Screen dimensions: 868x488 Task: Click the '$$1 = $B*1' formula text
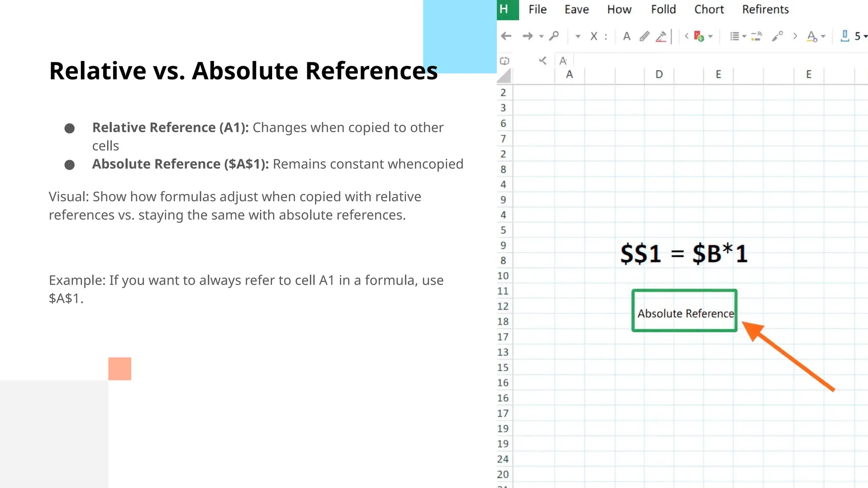[x=684, y=254]
